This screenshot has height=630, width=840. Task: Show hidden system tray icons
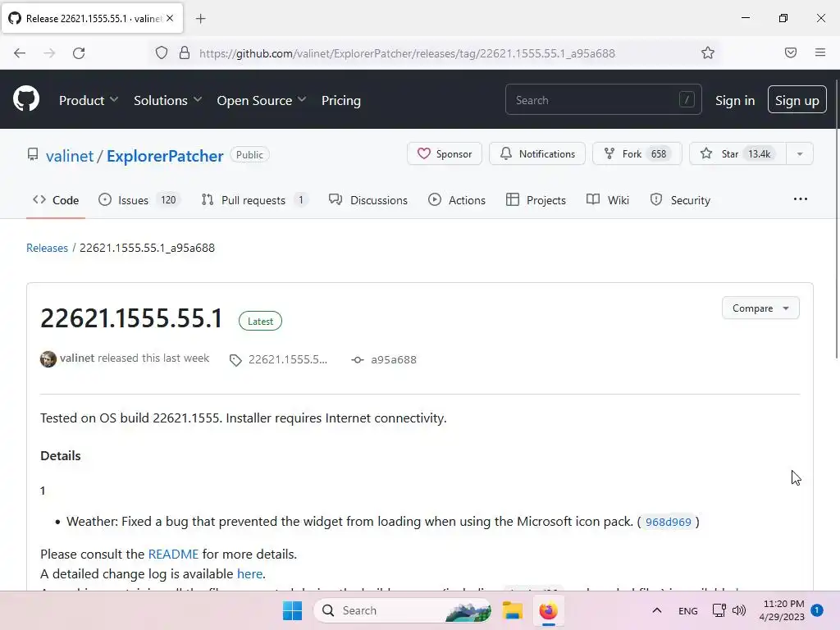[x=657, y=610]
